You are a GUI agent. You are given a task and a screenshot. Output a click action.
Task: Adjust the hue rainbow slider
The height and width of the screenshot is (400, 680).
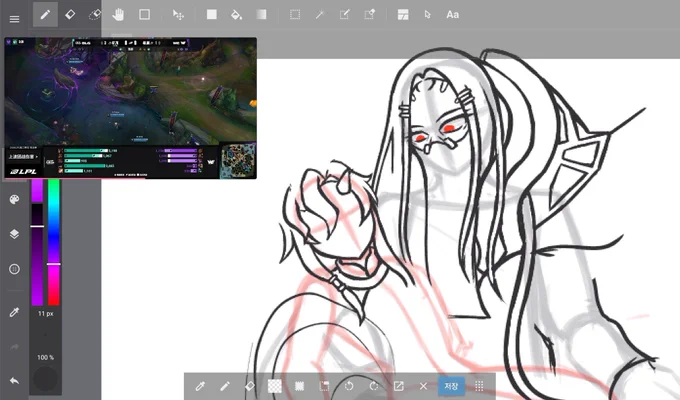[x=53, y=243]
